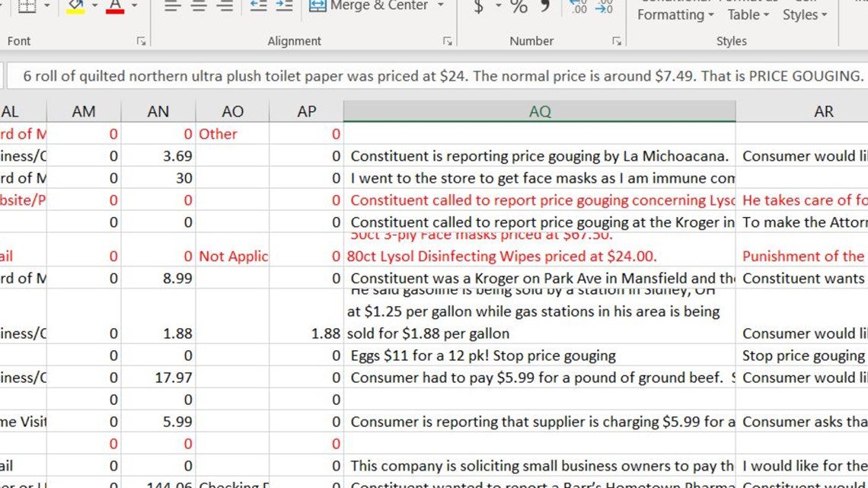Select column AQ header
Screen dimensions: 868x488
point(540,111)
